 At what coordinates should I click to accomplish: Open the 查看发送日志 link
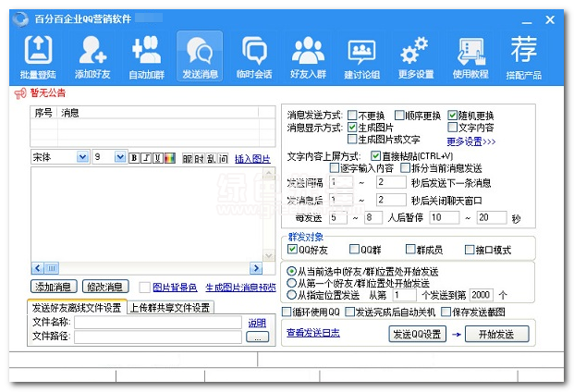point(313,333)
